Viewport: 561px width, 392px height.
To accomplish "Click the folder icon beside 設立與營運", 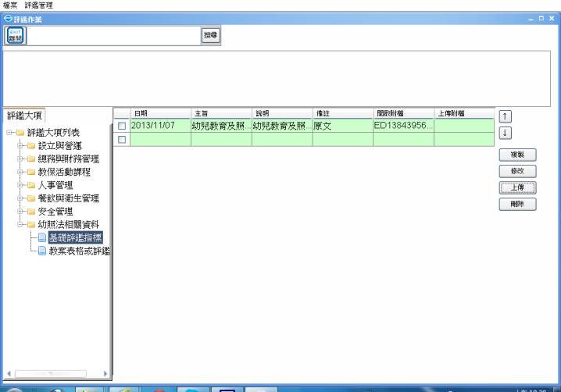I will (31, 146).
